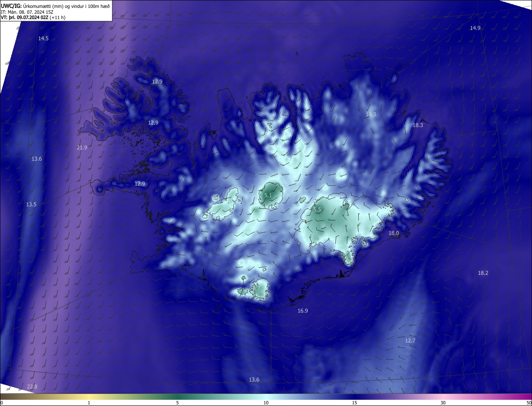532x406 pixels.
Task: Click the 16.9 value label
Action: coord(303,311)
